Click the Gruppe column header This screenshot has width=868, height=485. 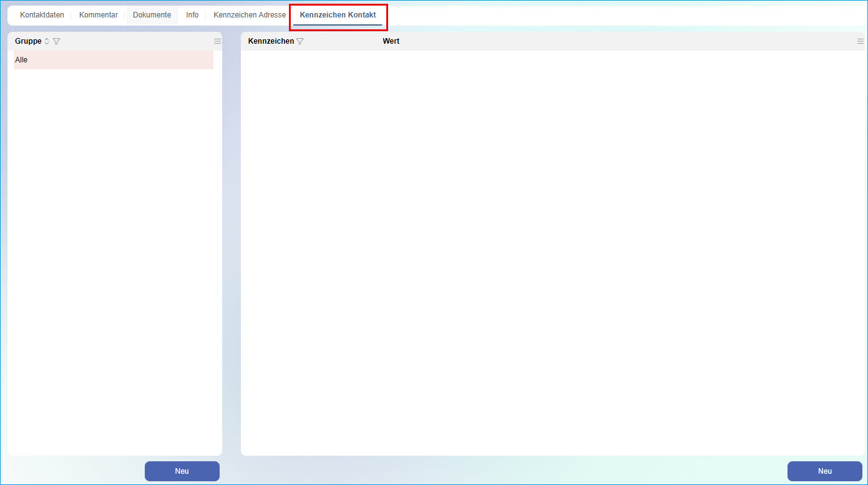coord(28,41)
